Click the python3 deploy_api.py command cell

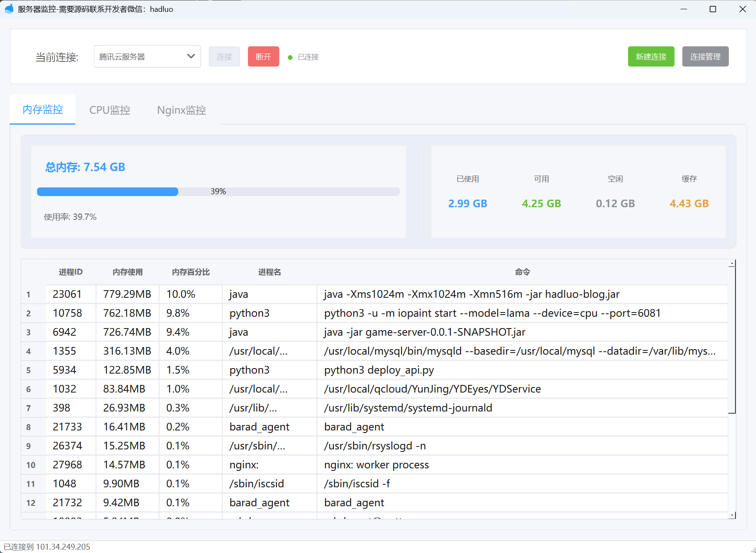[x=522, y=370]
